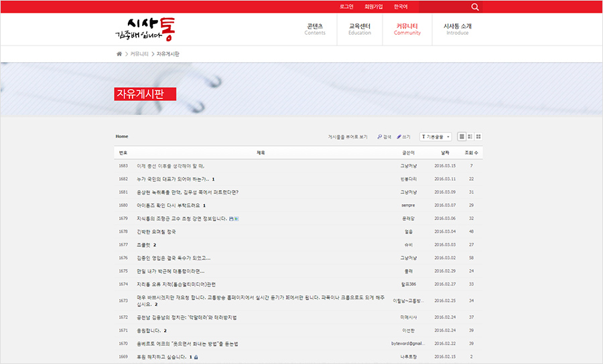Click the 로그인 login link
The width and height of the screenshot is (603, 364).
(x=346, y=7)
